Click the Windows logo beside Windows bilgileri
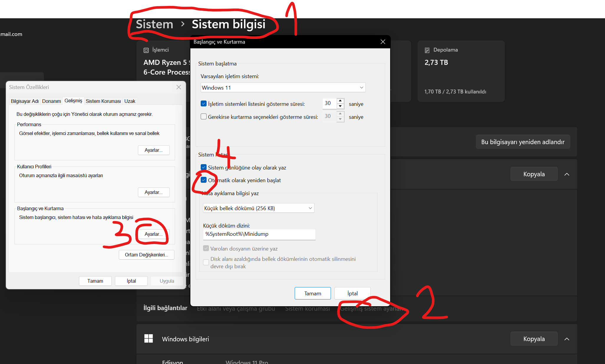The height and width of the screenshot is (364, 605). (149, 339)
